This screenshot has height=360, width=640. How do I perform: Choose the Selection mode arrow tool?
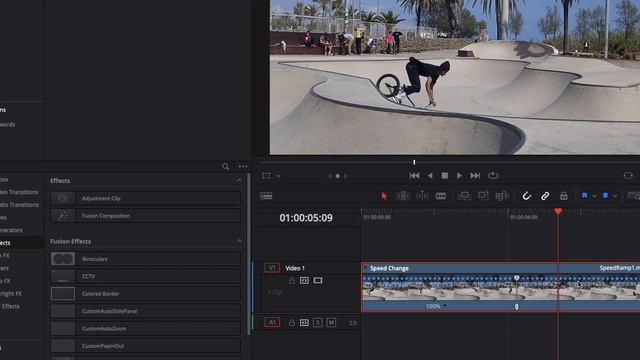[384, 196]
